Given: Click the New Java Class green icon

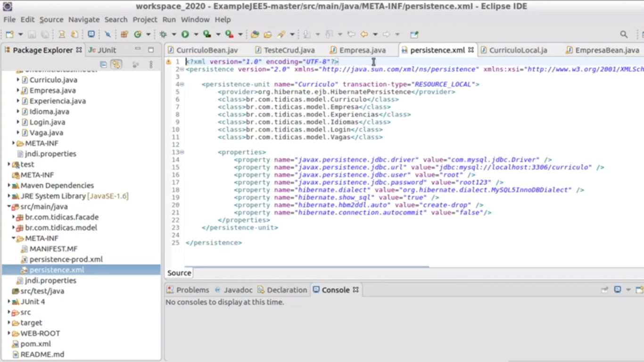Looking at the screenshot, I should (x=138, y=34).
